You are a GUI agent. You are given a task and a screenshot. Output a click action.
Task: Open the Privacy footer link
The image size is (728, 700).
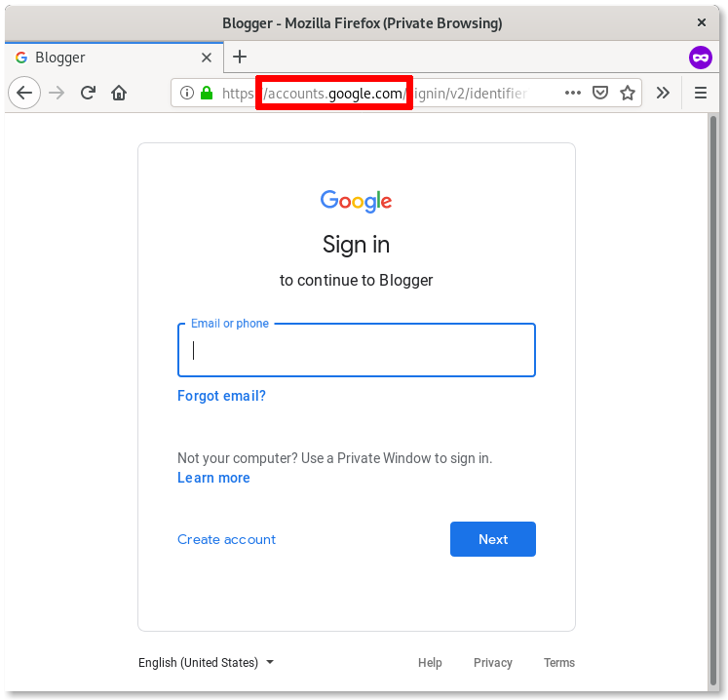[492, 663]
